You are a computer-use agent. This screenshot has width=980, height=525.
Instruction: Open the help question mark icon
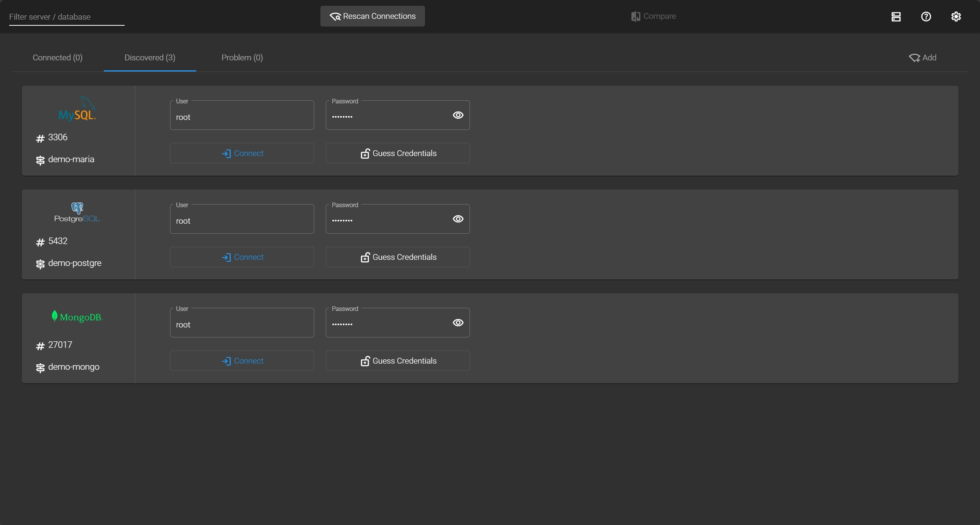926,17
